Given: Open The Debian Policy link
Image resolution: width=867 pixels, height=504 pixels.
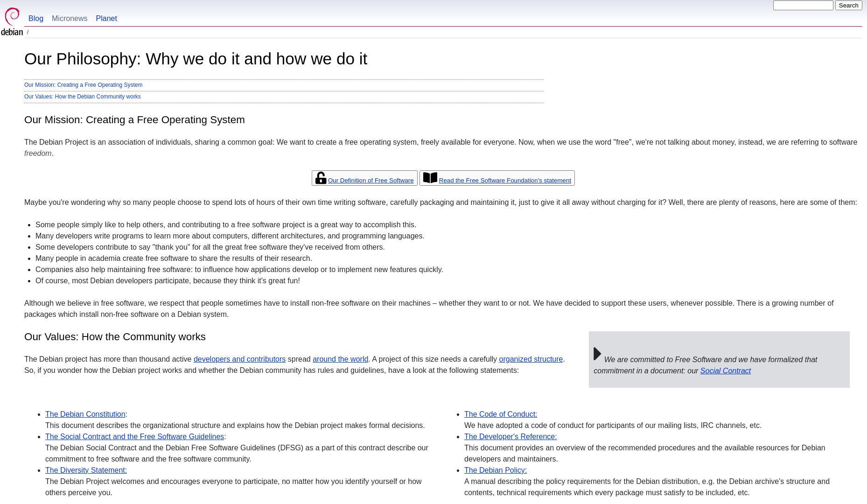Looking at the screenshot, I should (495, 470).
